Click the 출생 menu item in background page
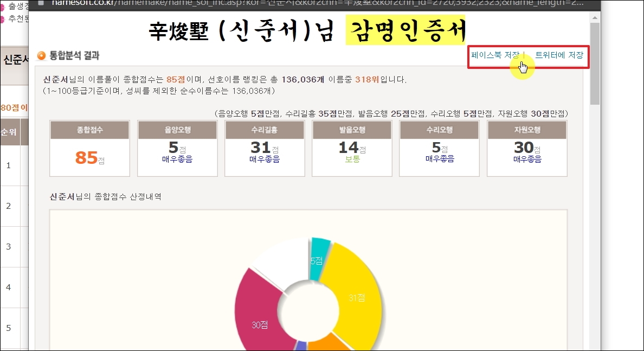644x351 pixels. click(x=18, y=6)
